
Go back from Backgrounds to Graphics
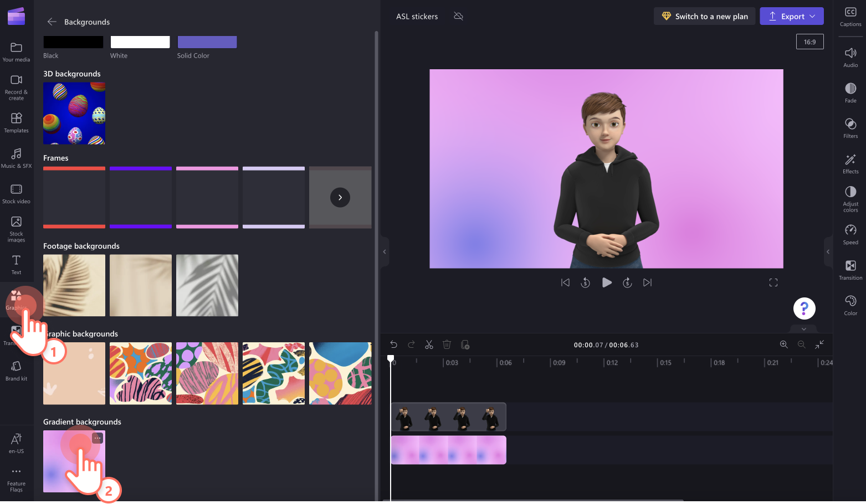52,22
